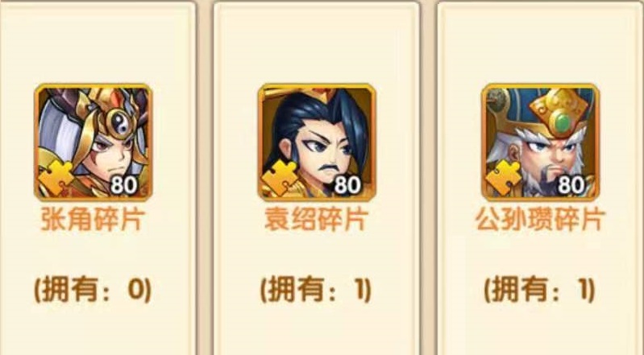Click the (拥有: 1) text under Gongsun Zan

(539, 290)
